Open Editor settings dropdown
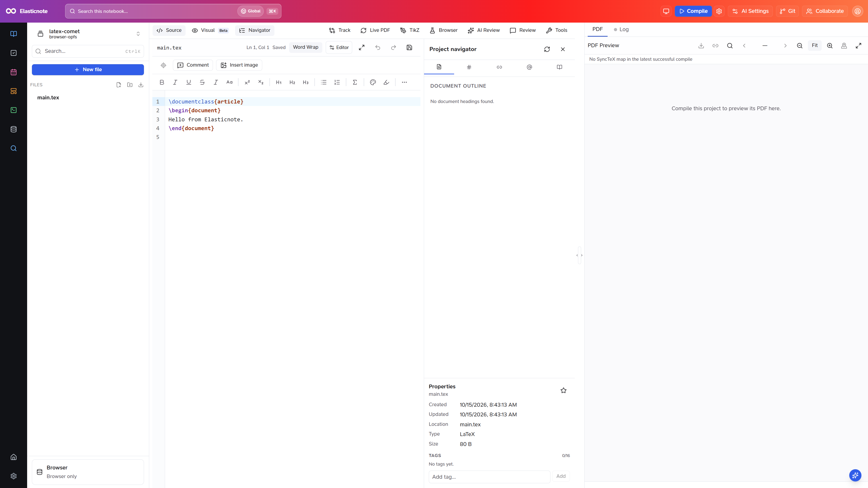 339,47
